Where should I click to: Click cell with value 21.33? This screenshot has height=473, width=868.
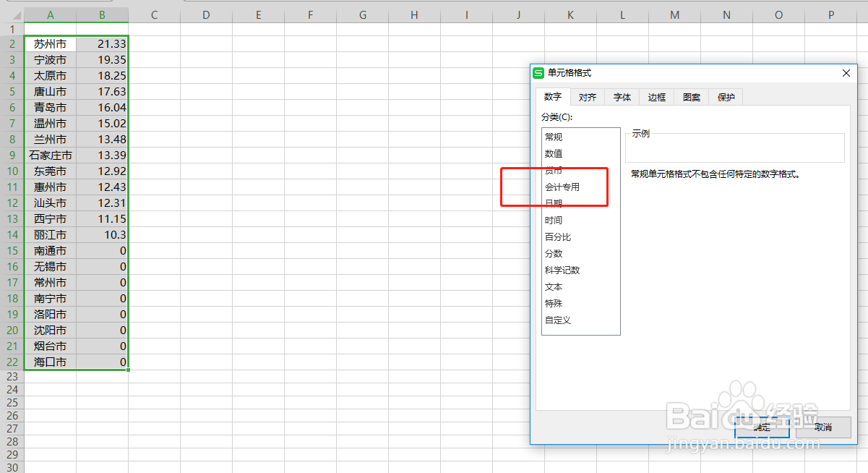[x=102, y=43]
